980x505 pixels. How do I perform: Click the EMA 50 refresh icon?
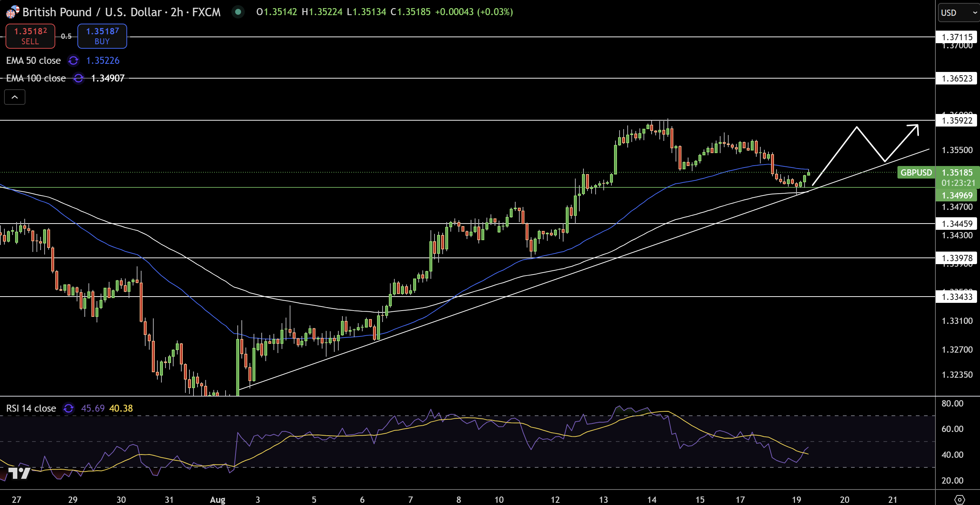click(x=73, y=60)
